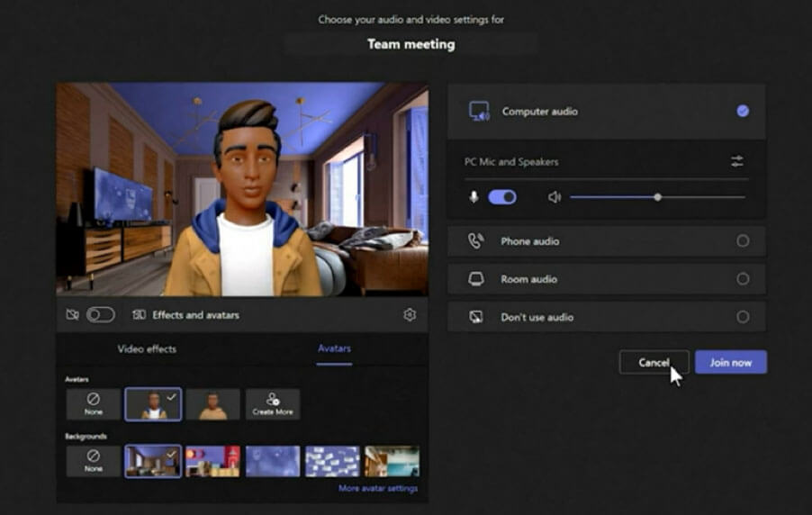The height and width of the screenshot is (515, 812).
Task: Click the microphone icon
Action: 474,197
